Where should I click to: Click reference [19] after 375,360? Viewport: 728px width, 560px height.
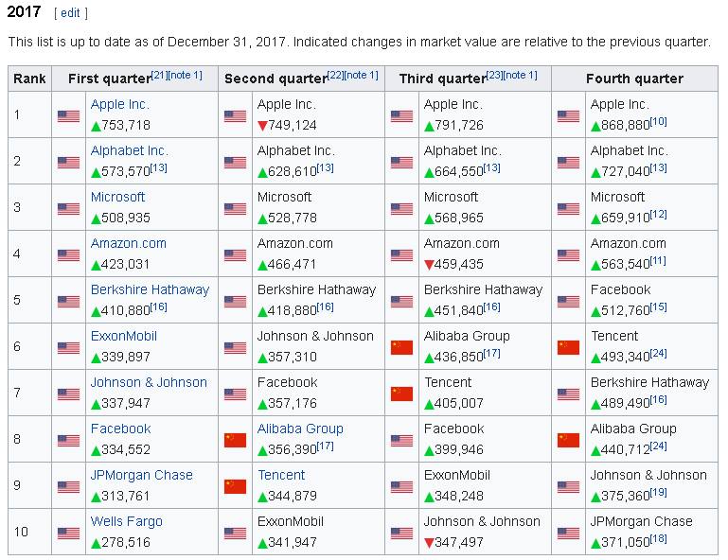pyautogui.click(x=658, y=493)
